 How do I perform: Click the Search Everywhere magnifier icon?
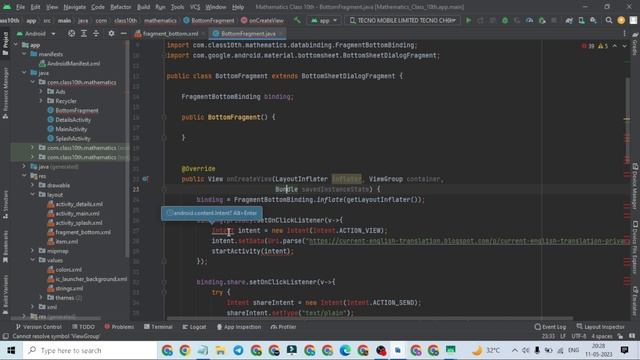tap(609, 20)
